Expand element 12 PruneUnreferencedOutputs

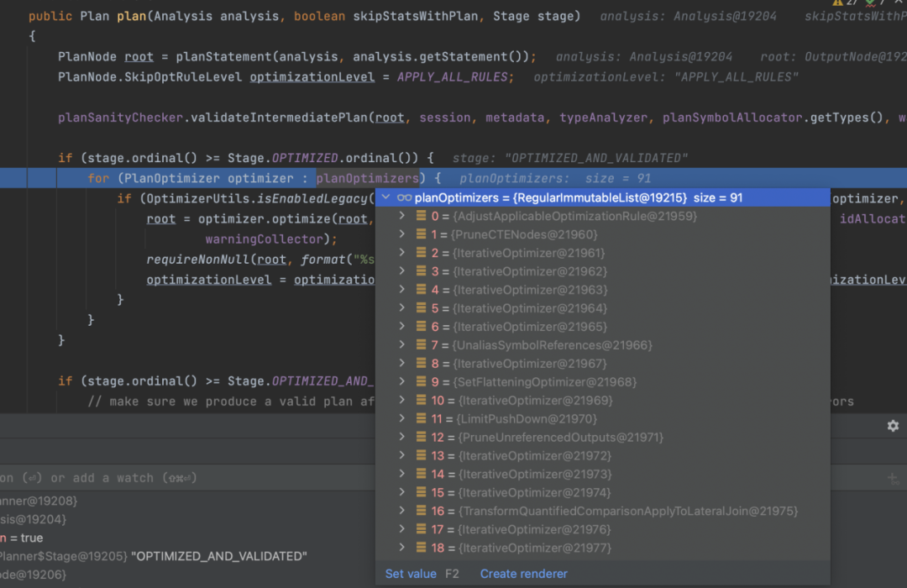(x=402, y=438)
